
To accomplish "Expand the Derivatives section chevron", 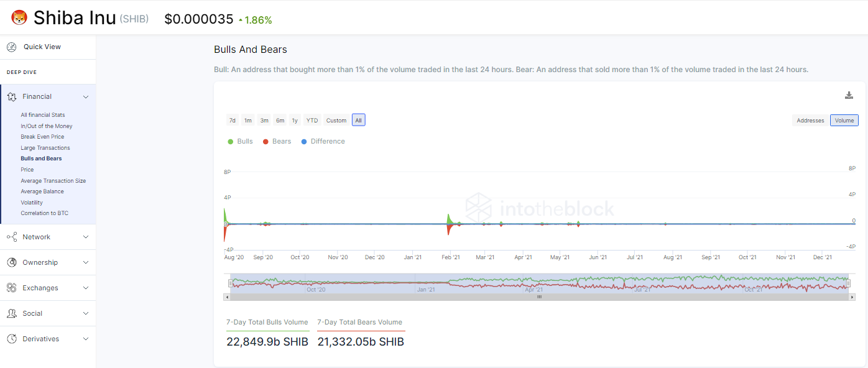I will click(86, 339).
